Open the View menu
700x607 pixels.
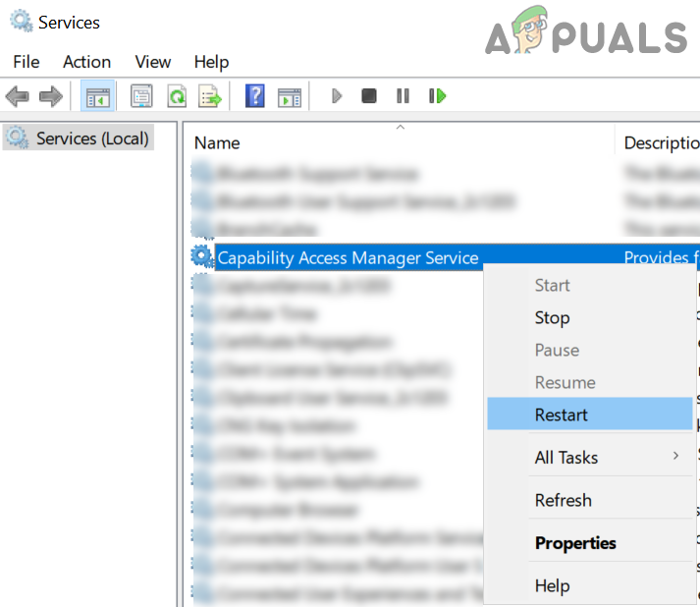point(153,62)
